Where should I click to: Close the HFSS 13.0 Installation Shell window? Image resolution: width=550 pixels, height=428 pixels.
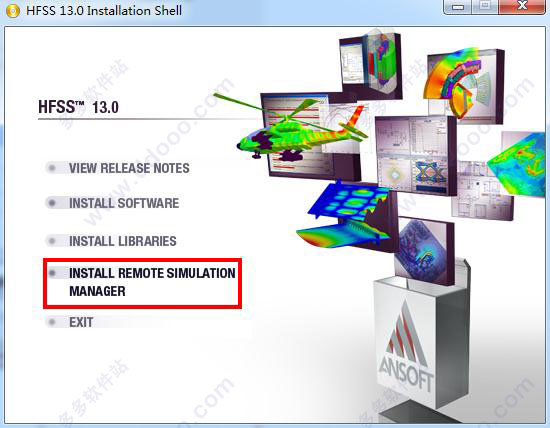(x=522, y=7)
